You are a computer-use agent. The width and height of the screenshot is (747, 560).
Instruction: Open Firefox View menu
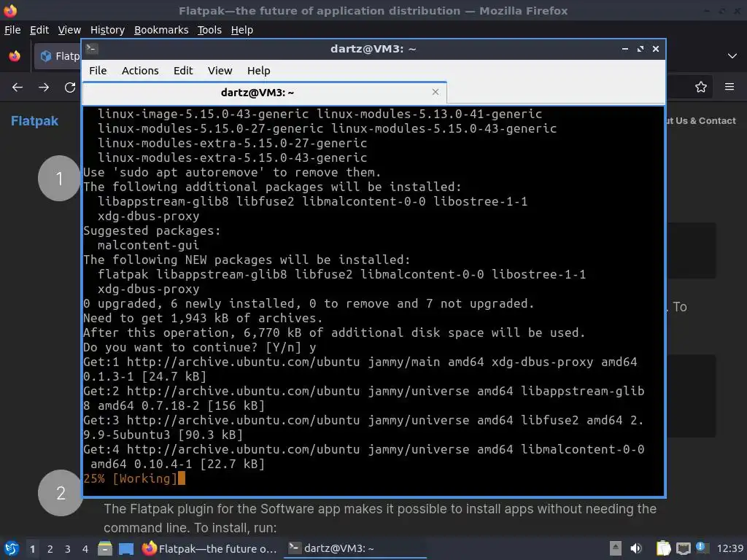[x=69, y=30]
